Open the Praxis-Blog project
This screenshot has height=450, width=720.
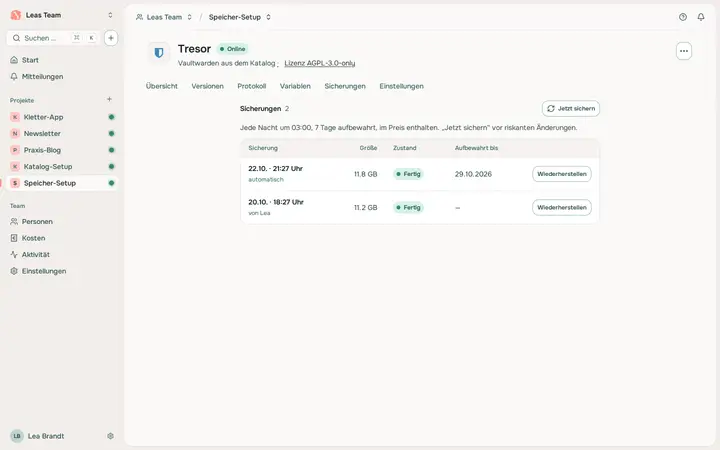(x=62, y=150)
